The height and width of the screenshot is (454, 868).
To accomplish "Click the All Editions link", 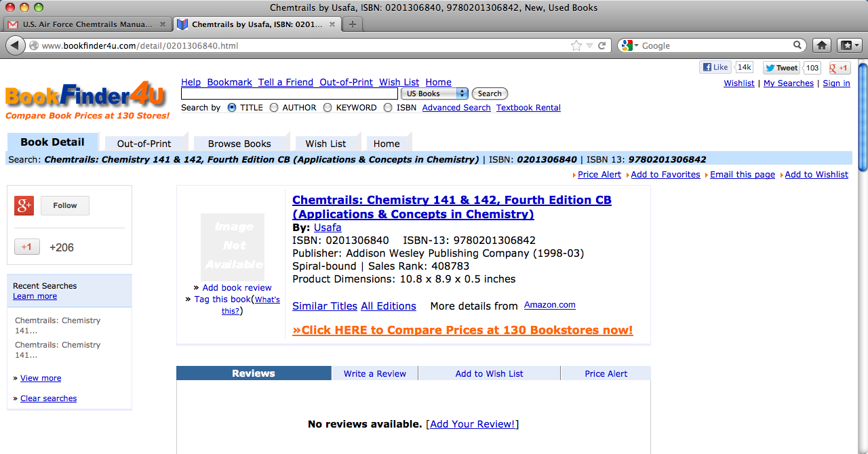I will 389,306.
